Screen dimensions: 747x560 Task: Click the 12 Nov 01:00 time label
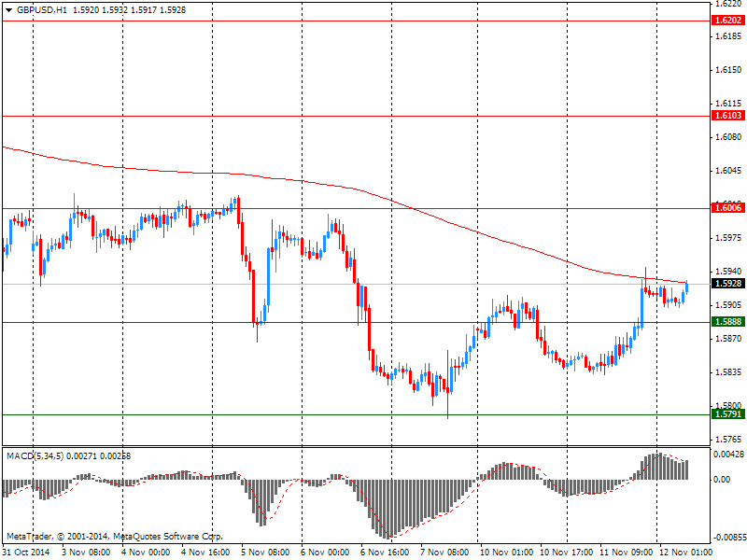pos(686,552)
